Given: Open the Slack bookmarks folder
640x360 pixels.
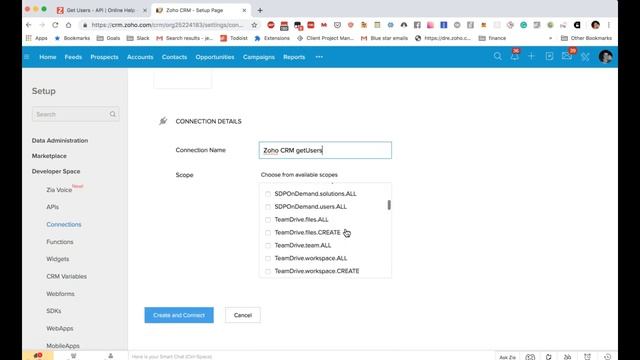Looking at the screenshot, I should pyautogui.click(x=138, y=38).
